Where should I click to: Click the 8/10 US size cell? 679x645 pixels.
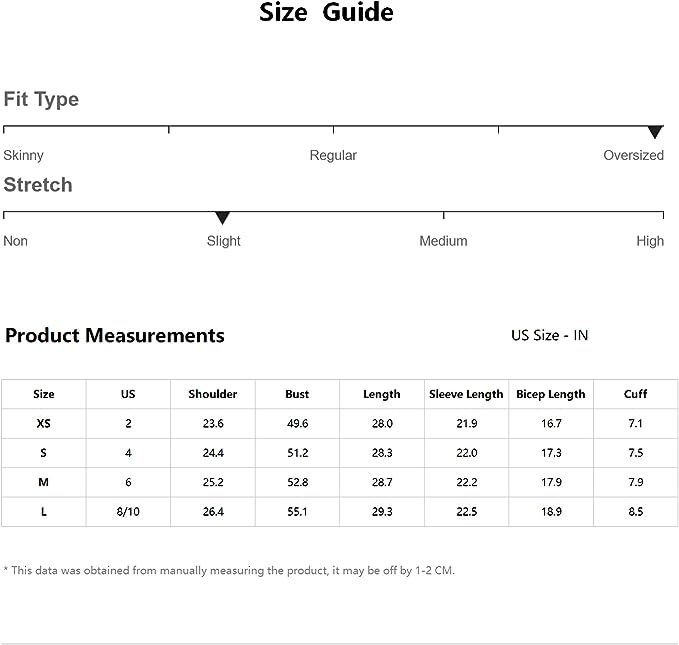pyautogui.click(x=128, y=512)
